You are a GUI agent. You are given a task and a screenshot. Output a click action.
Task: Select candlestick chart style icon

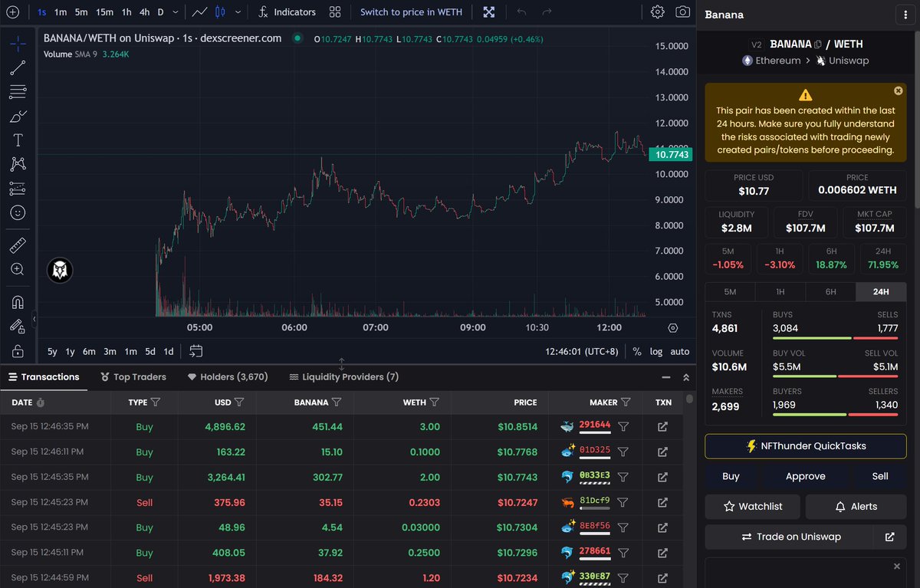(x=221, y=12)
